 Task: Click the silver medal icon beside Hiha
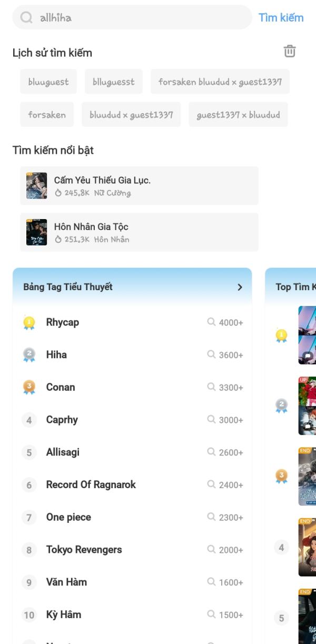tap(29, 355)
